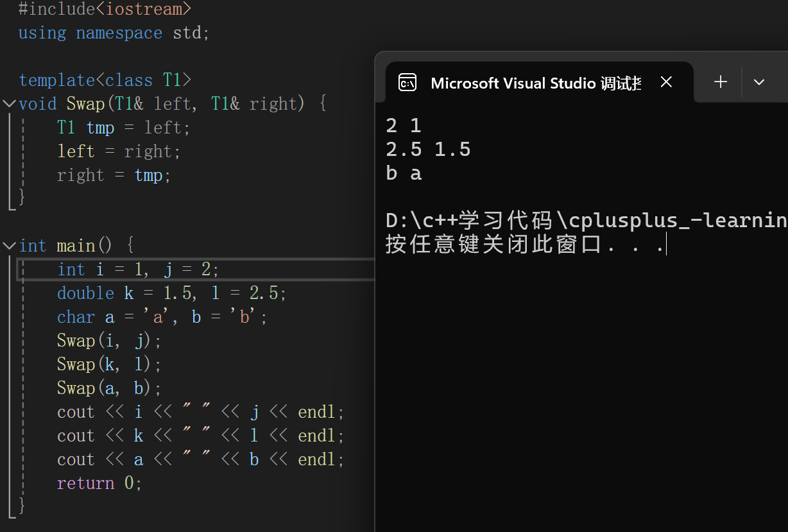Place cursor on 'left = right;' line

click(119, 151)
